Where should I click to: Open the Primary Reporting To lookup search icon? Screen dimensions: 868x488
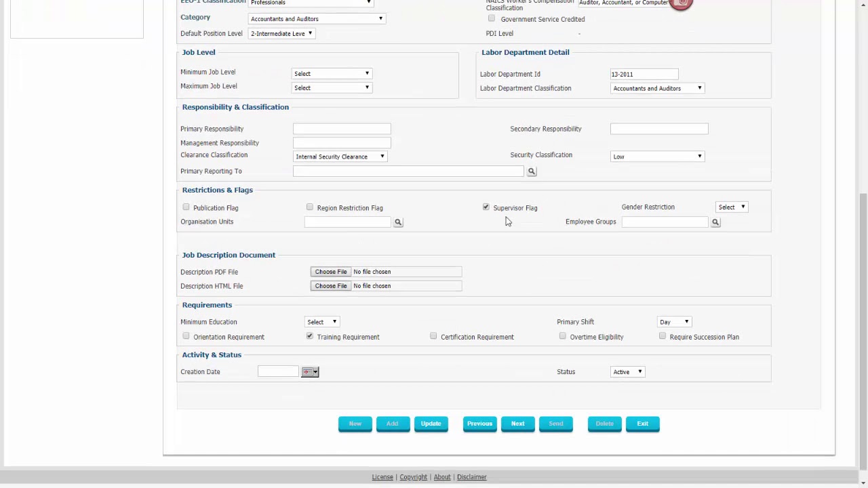click(532, 171)
